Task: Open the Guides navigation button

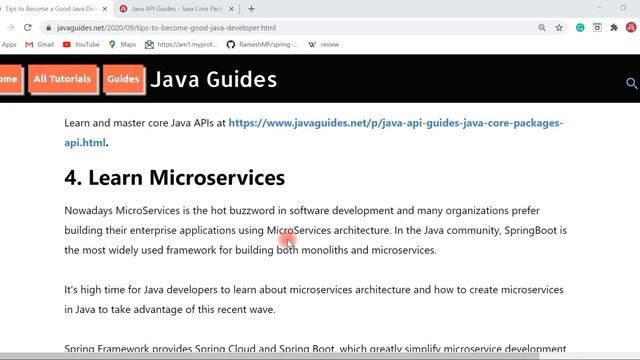Action: click(x=124, y=79)
